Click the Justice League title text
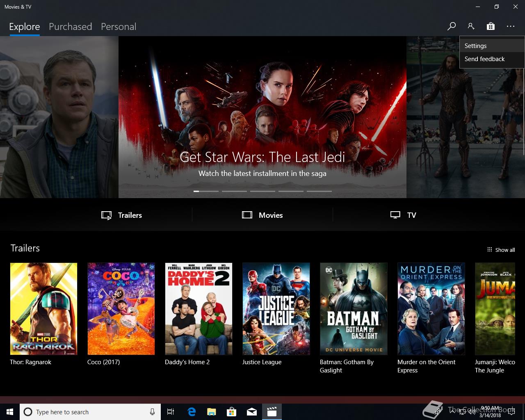The height and width of the screenshot is (420, 525). (262, 362)
